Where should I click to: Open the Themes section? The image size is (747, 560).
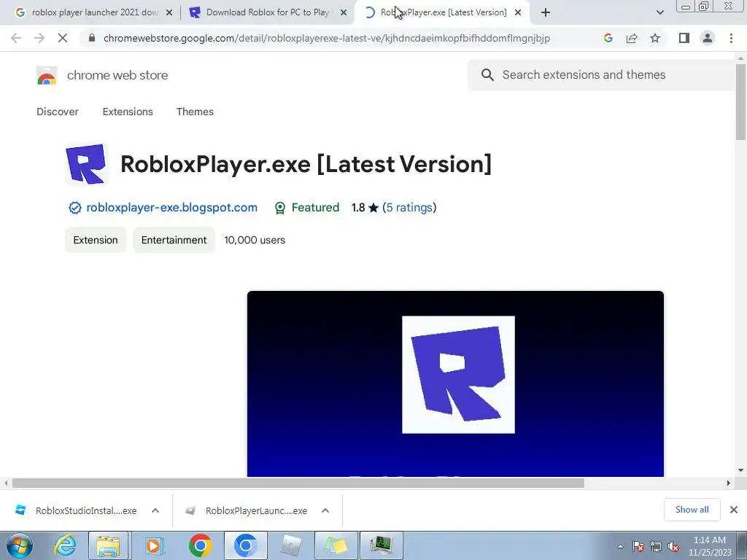point(195,112)
